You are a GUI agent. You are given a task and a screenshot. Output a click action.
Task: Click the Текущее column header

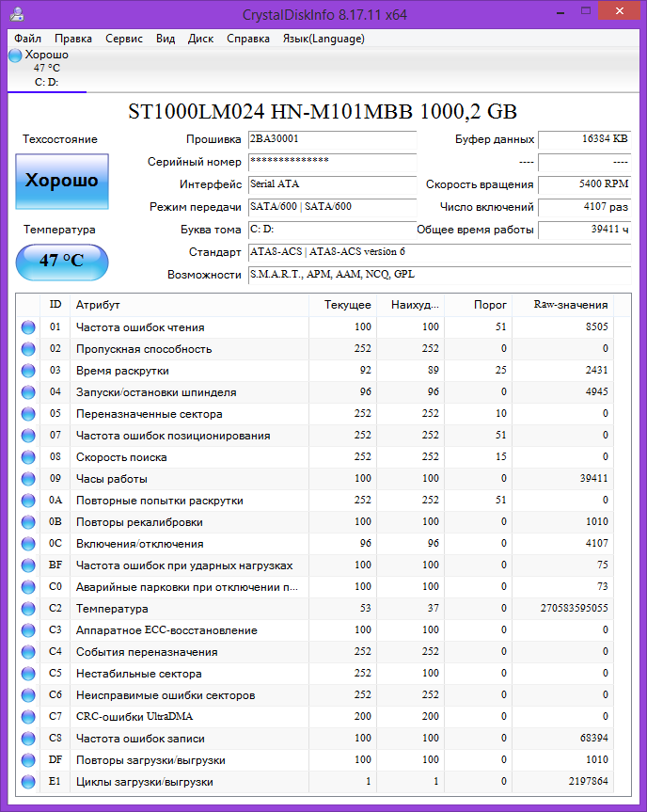point(342,305)
